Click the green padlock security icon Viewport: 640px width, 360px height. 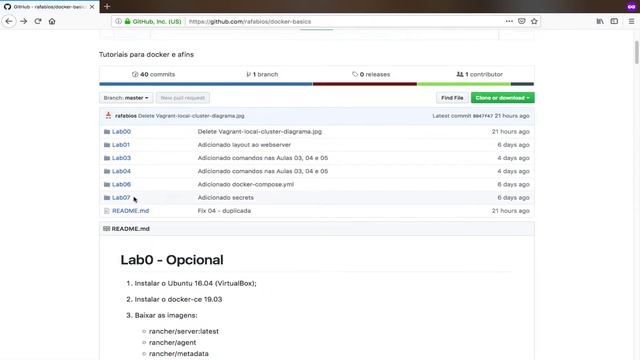pos(127,21)
